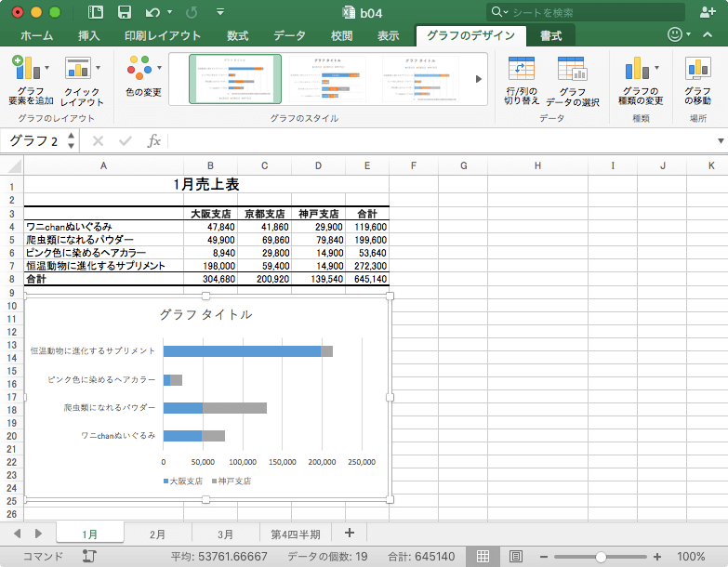This screenshot has width=728, height=567.
Task: Open the Review (校閲) tab
Action: point(342,35)
